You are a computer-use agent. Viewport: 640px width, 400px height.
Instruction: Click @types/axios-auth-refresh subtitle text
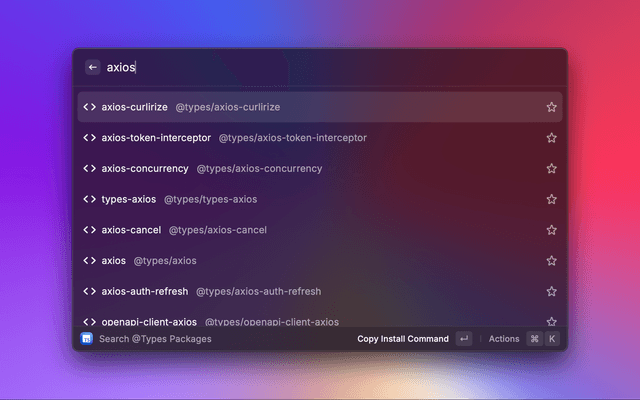(x=258, y=291)
